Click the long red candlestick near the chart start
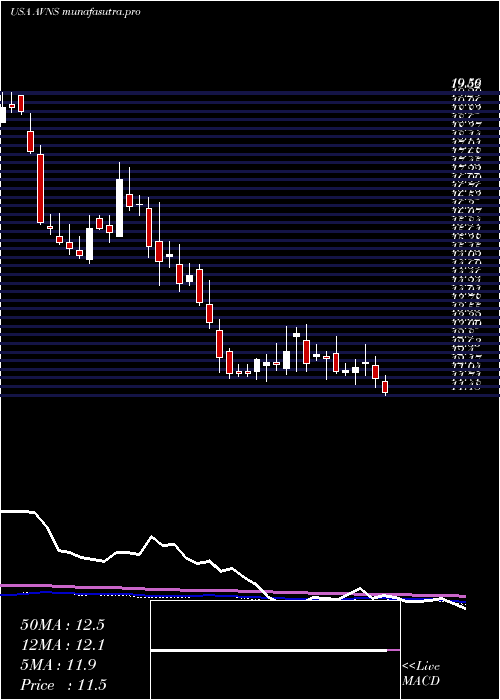The image size is (500, 700). point(41,188)
